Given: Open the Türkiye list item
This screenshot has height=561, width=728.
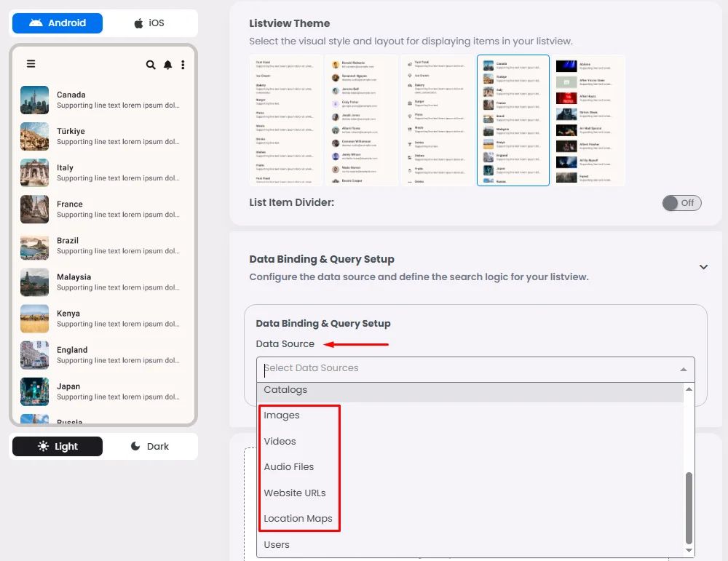Looking at the screenshot, I should (102, 136).
